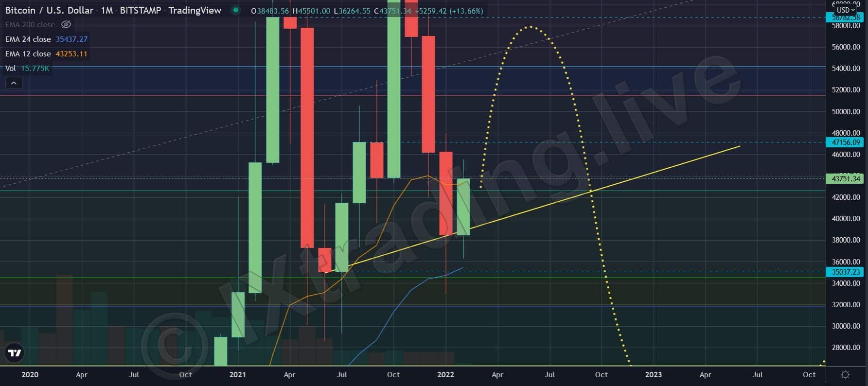Click the BITSTAMP exchange label
The height and width of the screenshot is (386, 868).
(x=141, y=10)
